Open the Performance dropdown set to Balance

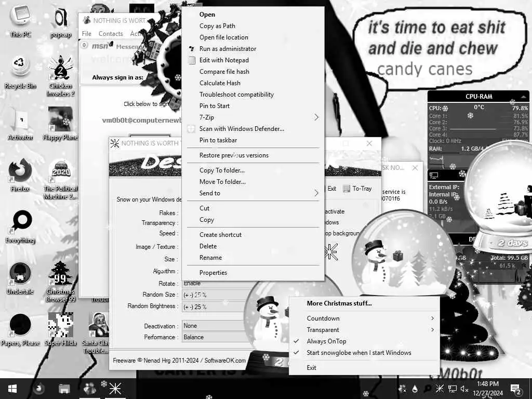pos(214,337)
